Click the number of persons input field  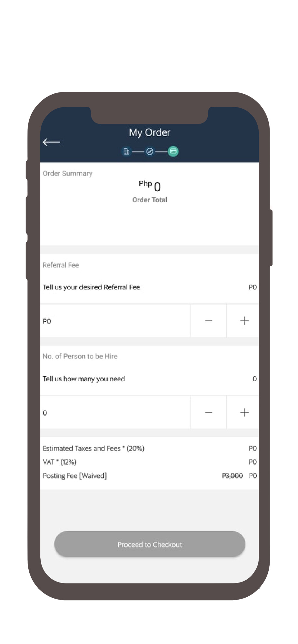click(x=115, y=413)
